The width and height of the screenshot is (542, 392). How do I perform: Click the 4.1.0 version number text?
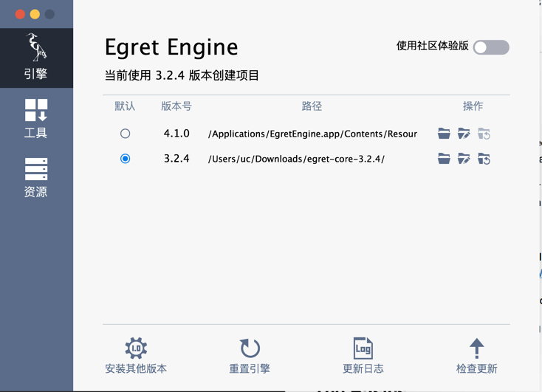pos(176,134)
